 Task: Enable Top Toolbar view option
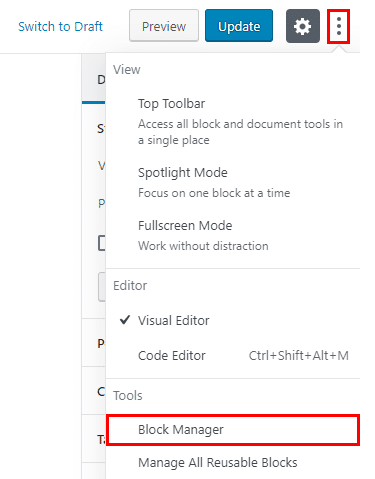(233, 121)
